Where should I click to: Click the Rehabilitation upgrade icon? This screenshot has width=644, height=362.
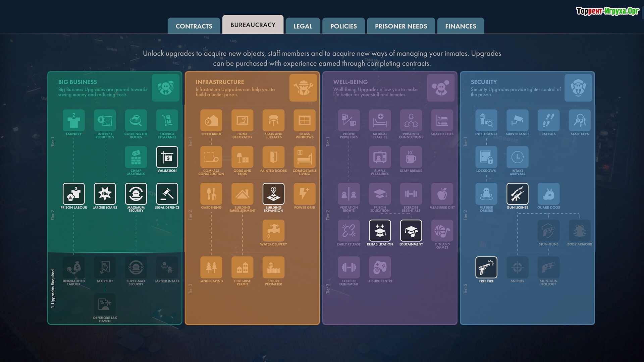coord(380,231)
